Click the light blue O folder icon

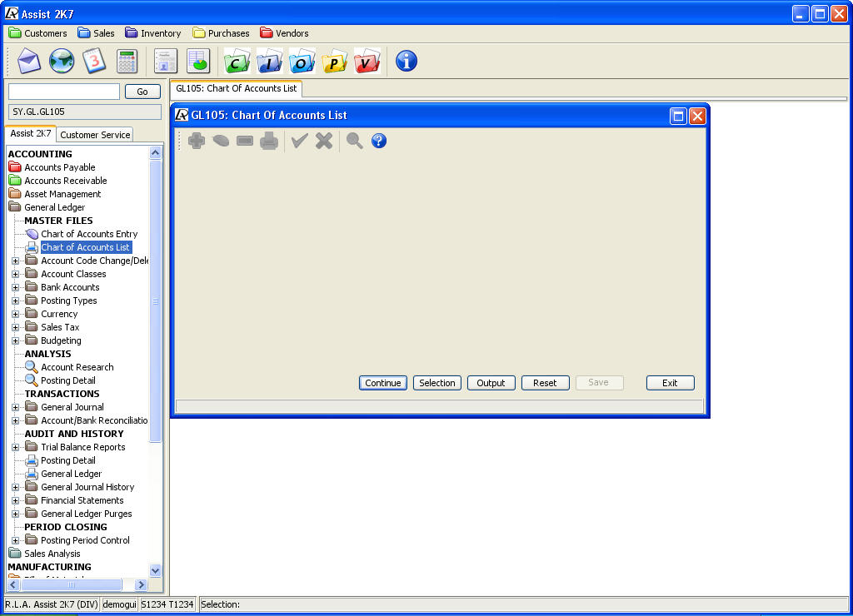(302, 61)
